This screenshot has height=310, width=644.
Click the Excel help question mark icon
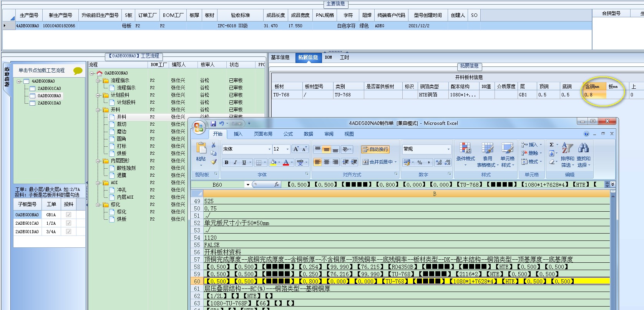tap(586, 134)
